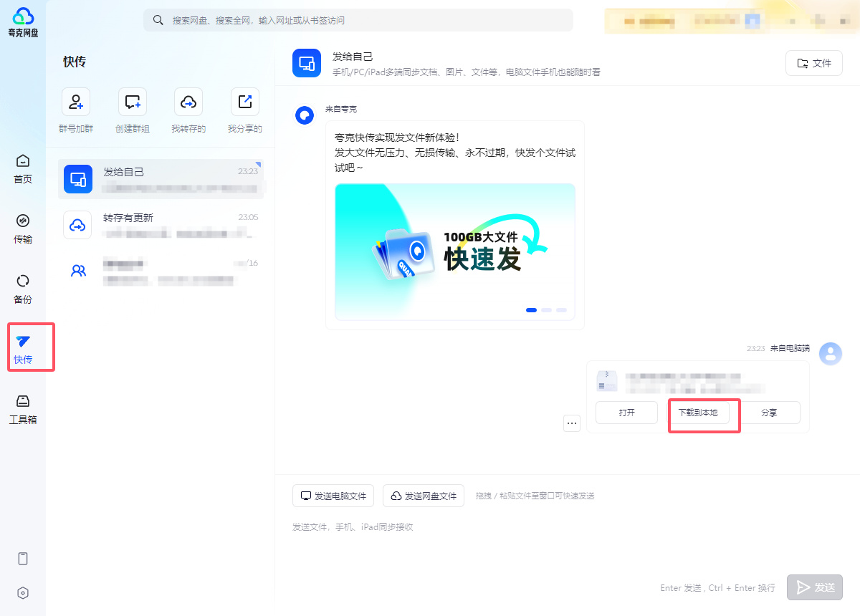The width and height of the screenshot is (860, 616).
Task: Click the 发给自己 header device icon
Action: point(307,63)
